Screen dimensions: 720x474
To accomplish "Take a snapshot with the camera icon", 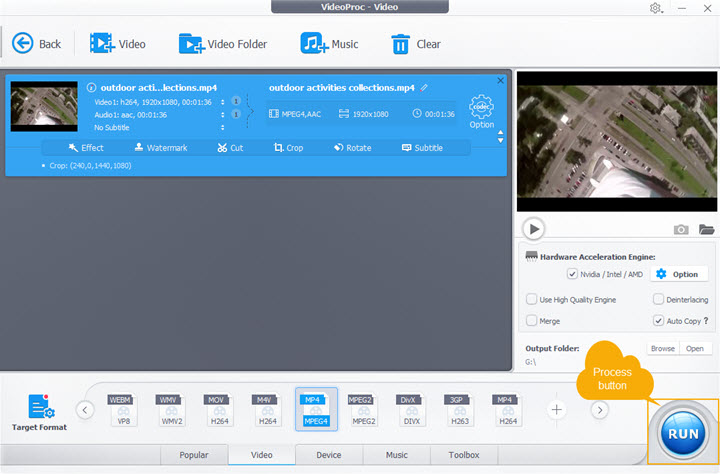I will [681, 229].
